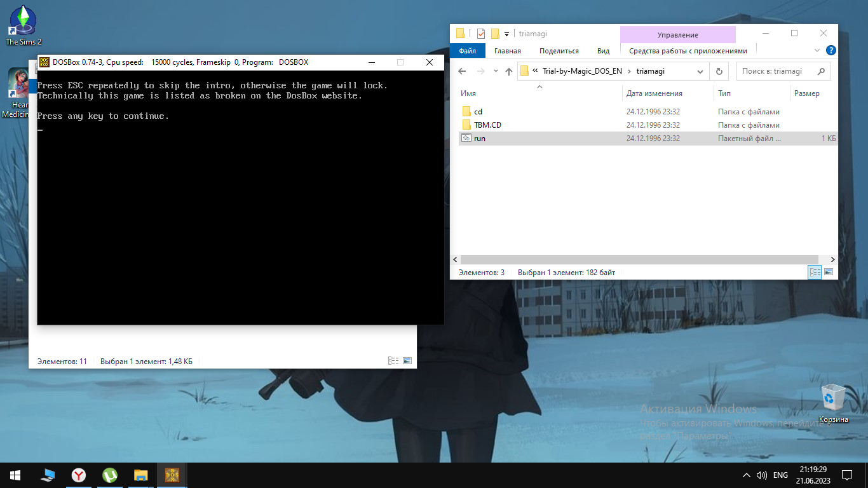868x488 pixels.
Task: Expand the Explorer ribbon with the chevron
Action: pos(817,51)
